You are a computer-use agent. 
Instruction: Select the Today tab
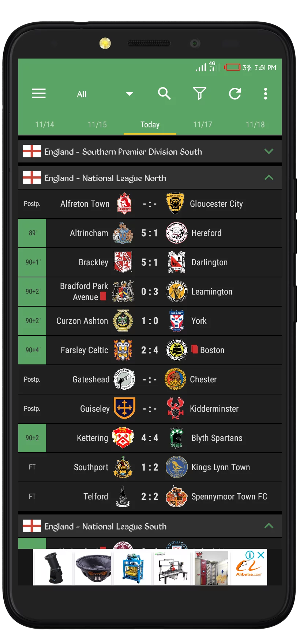pyautogui.click(x=150, y=124)
